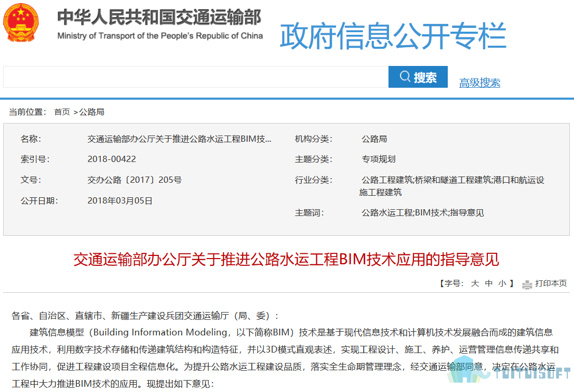Click the 公开日期 label
574x392 pixels.
point(39,201)
